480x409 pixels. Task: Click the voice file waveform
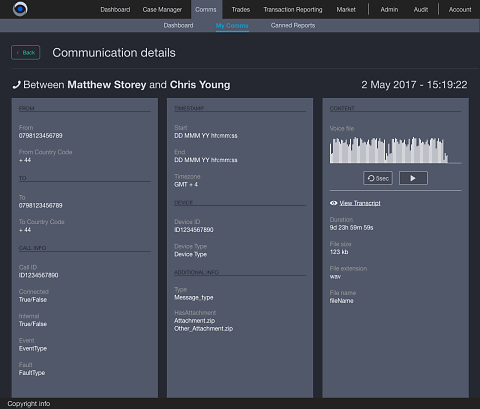pos(395,150)
